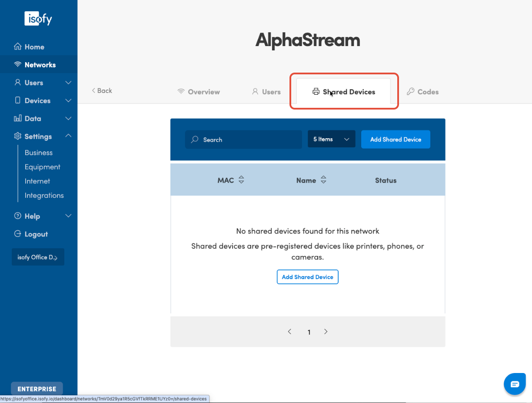532x403 pixels.
Task: Click Logout in the sidebar
Action: click(x=36, y=234)
